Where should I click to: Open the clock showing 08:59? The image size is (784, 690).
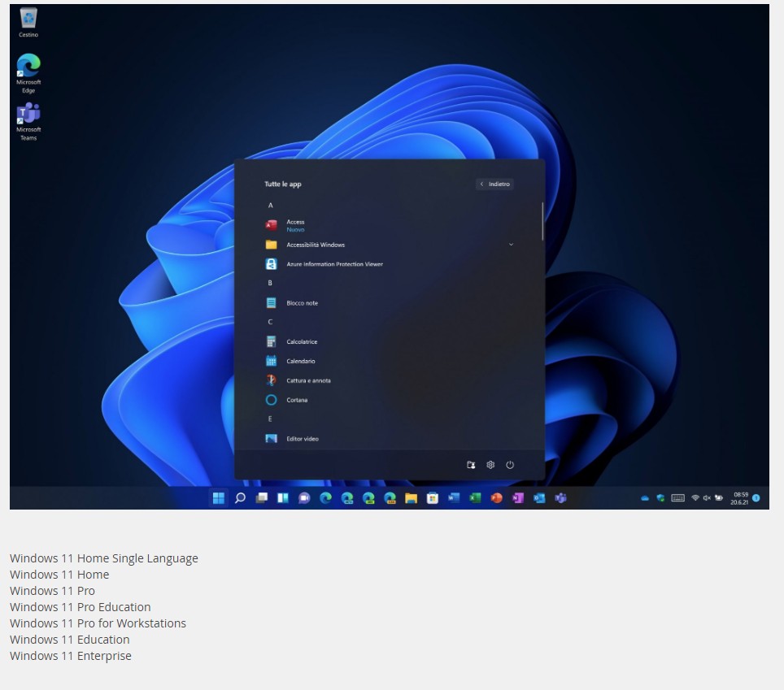739,498
